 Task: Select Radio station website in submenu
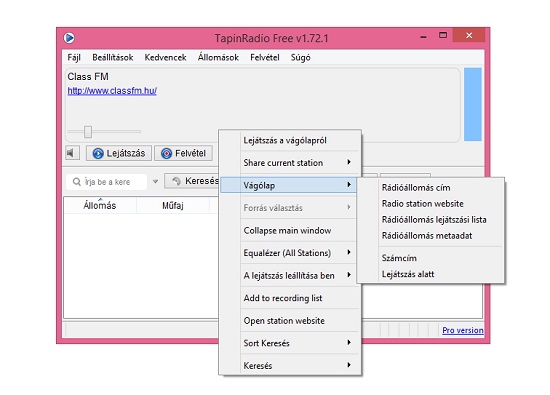tap(431, 203)
